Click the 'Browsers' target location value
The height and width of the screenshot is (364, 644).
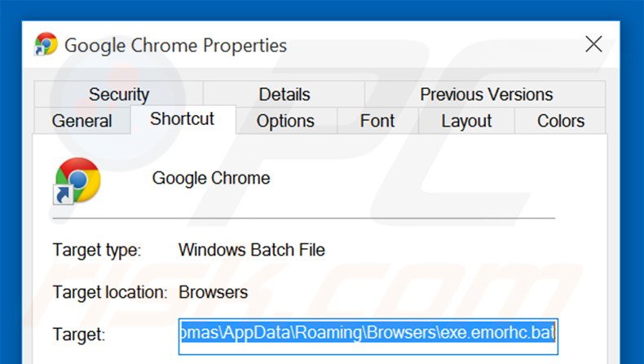pos(213,291)
